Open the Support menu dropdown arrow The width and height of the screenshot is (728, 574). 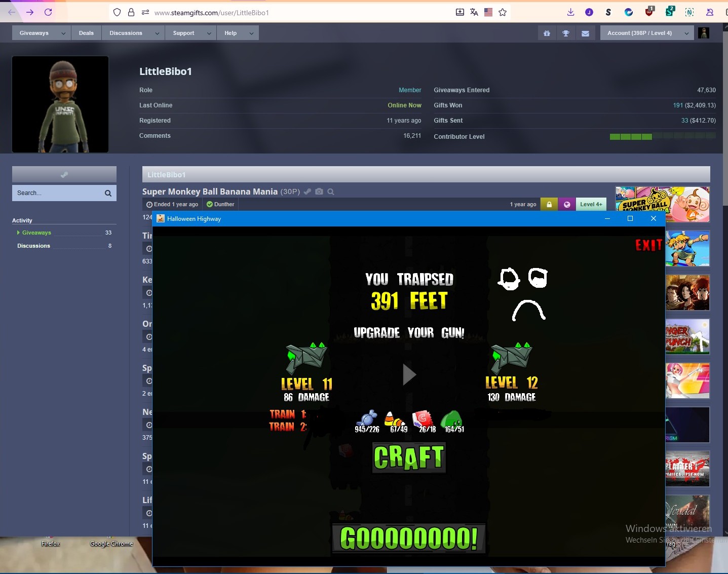209,33
